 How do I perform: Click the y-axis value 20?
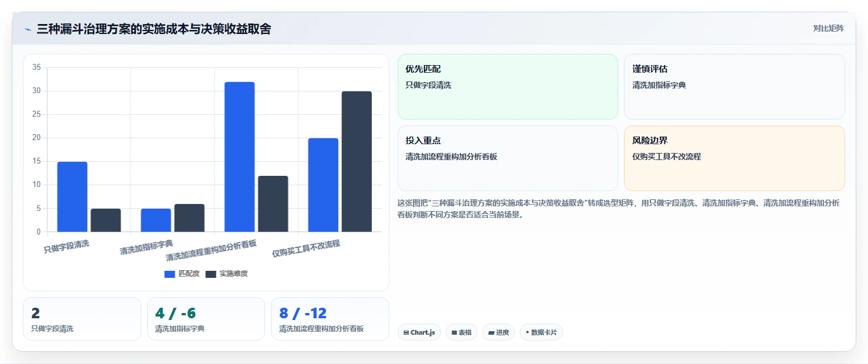click(36, 138)
